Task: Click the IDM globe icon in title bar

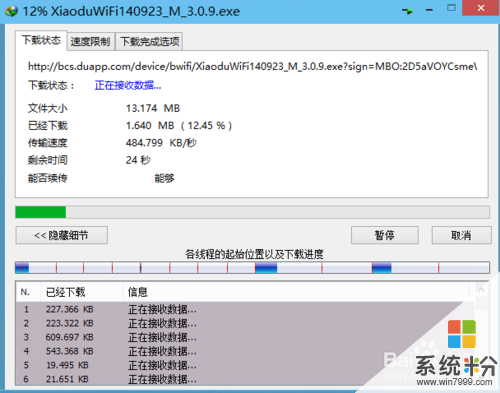Action: pyautogui.click(x=11, y=11)
